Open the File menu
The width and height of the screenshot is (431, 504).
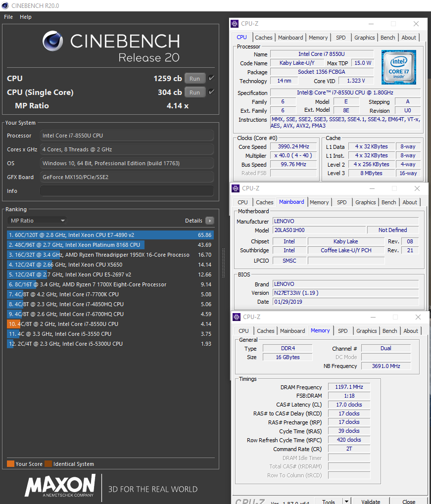(8, 16)
